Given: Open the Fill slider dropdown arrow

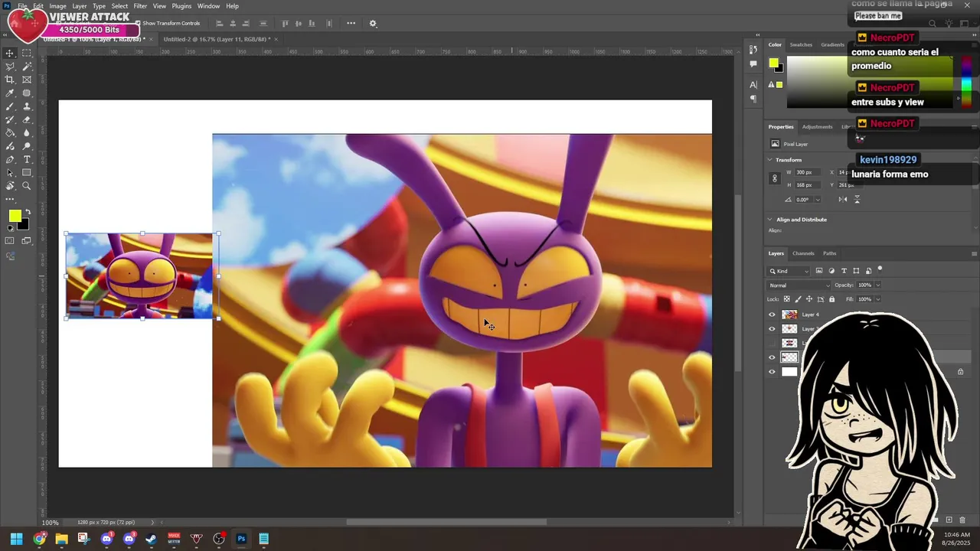Looking at the screenshot, I should [x=877, y=299].
